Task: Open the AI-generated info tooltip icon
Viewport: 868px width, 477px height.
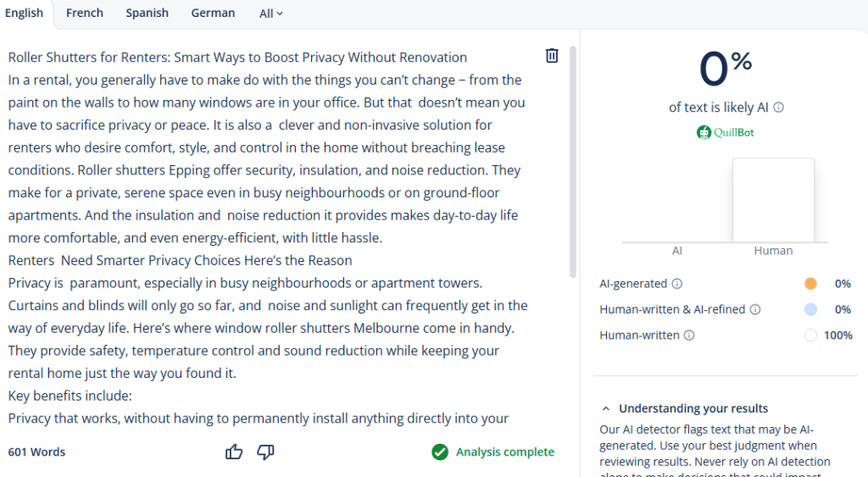Action: point(677,284)
